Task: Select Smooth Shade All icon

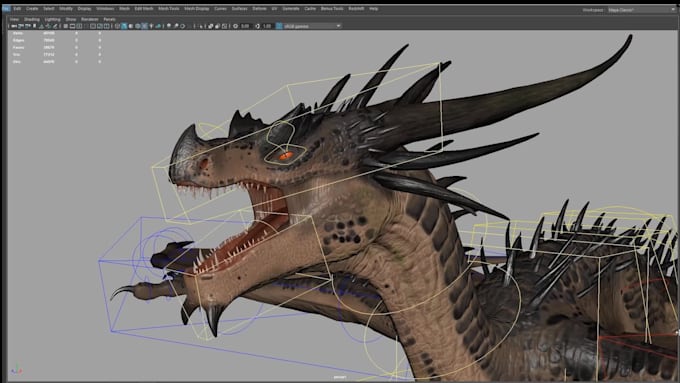Action: point(124,26)
